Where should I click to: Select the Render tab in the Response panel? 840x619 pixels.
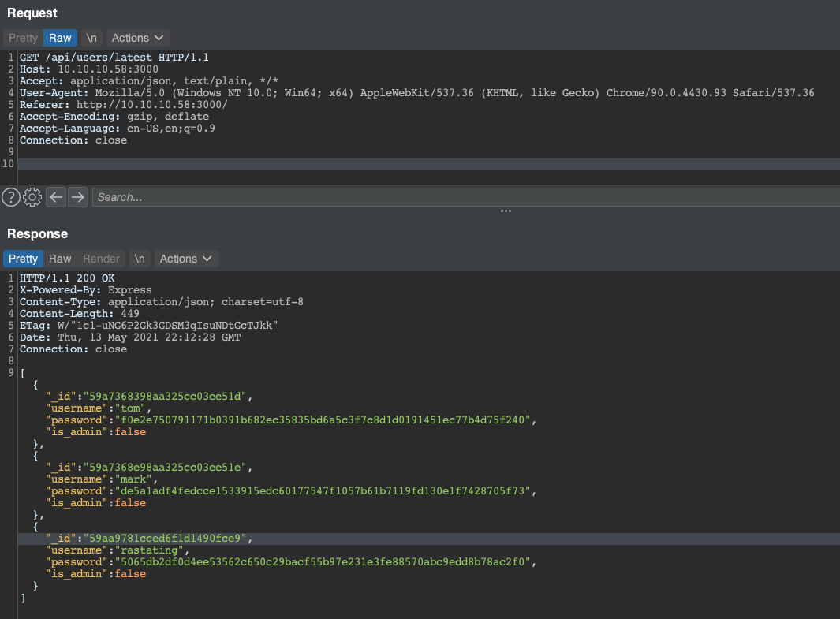tap(101, 258)
